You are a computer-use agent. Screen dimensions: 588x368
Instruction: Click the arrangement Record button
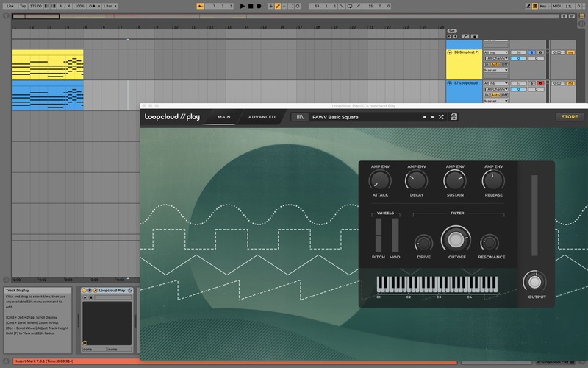point(259,6)
